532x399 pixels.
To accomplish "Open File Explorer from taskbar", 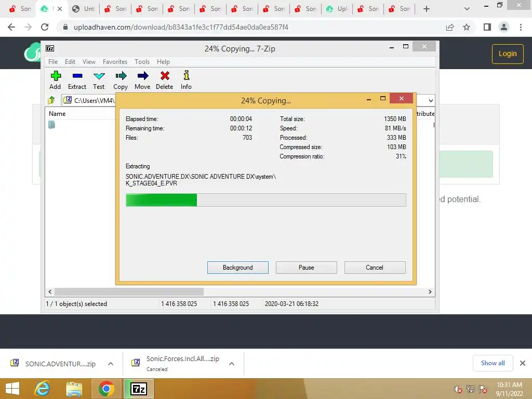I will (74, 389).
